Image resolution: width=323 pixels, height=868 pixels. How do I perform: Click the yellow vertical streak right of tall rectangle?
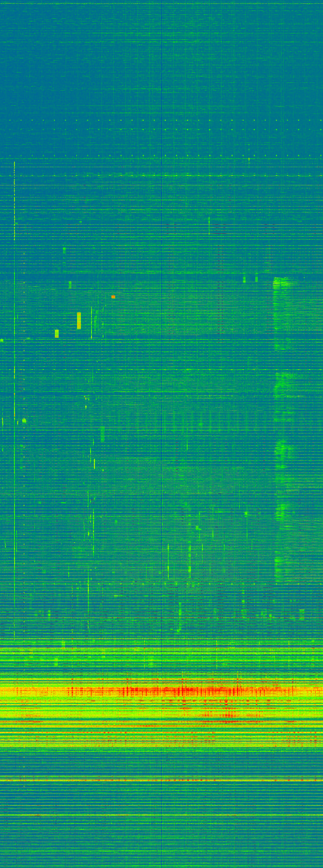tap(91, 323)
